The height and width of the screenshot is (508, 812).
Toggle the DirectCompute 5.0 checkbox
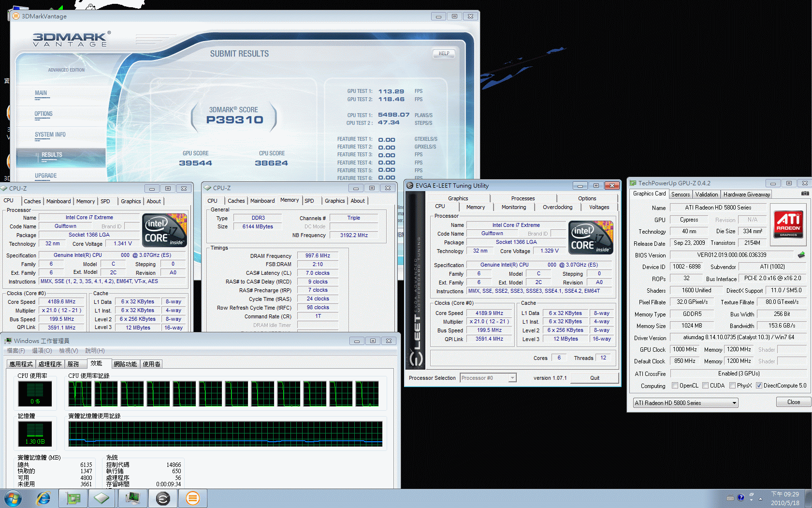click(x=759, y=386)
